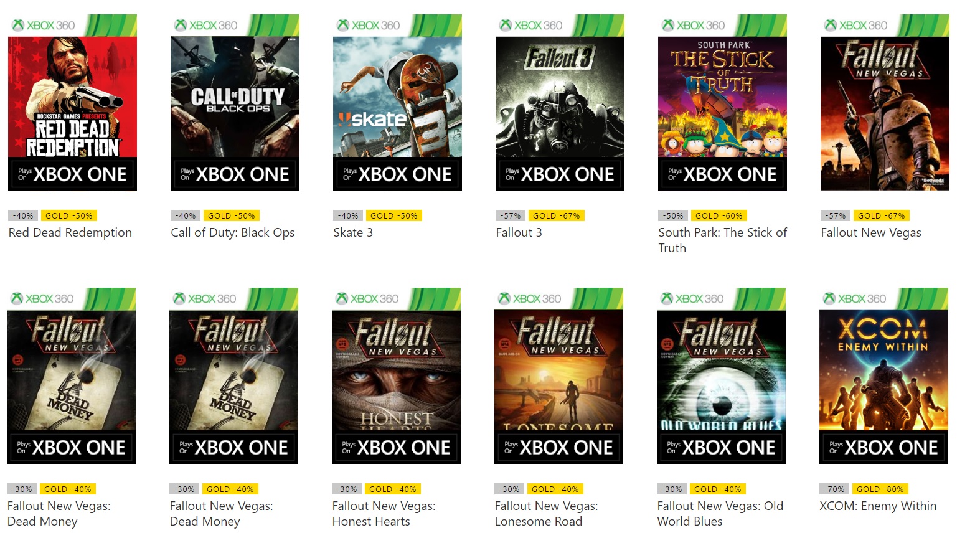Open the Fallout 3 cover image

pos(560,103)
